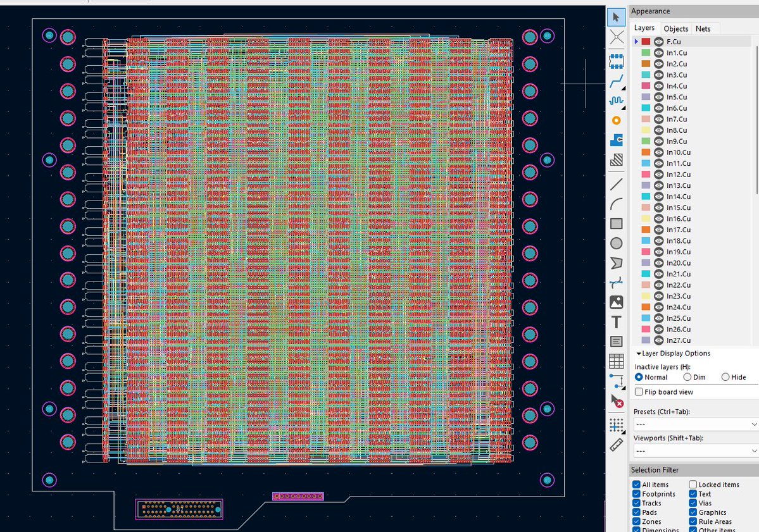Uncheck All items in Selection Filter
759x532 pixels.
click(x=636, y=485)
